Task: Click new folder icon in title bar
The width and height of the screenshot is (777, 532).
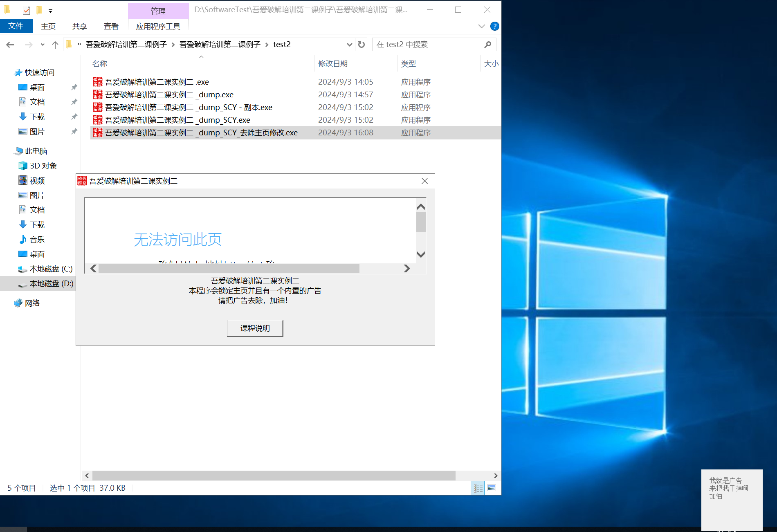Action: point(39,10)
